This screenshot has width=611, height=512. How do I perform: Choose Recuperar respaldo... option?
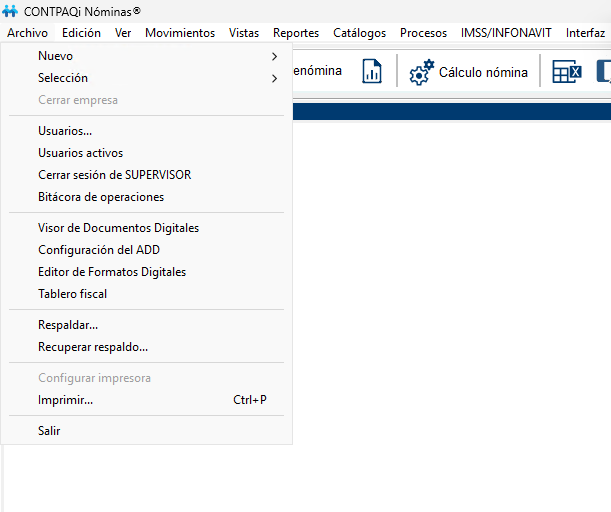pos(147,347)
